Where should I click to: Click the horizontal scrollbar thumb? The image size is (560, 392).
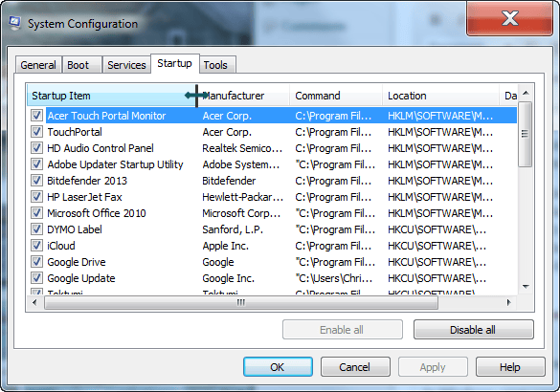click(241, 303)
